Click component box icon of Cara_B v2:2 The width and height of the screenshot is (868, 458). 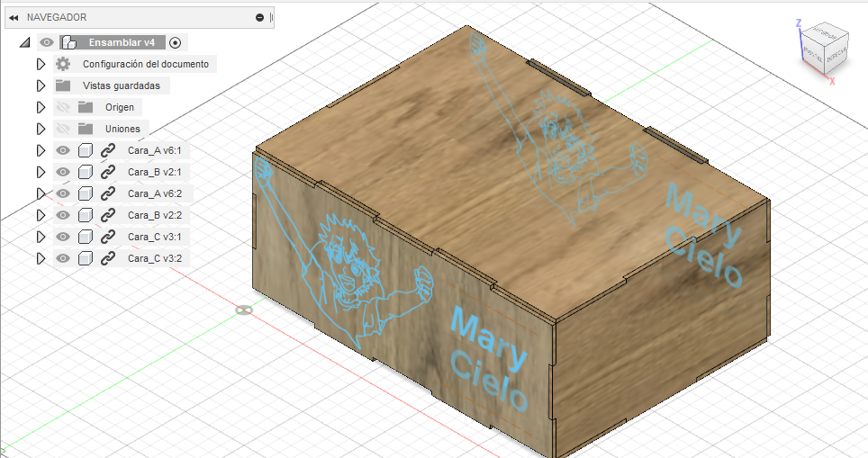[x=86, y=215]
